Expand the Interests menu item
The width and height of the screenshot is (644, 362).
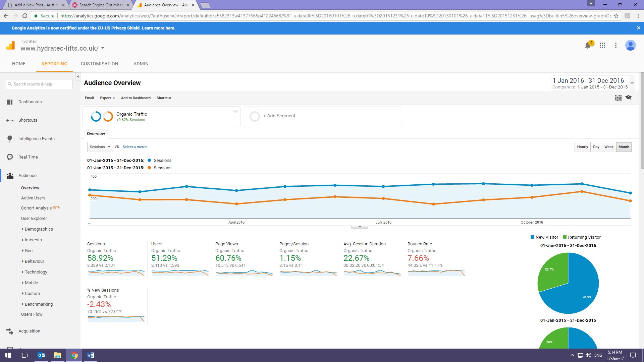pos(33,240)
